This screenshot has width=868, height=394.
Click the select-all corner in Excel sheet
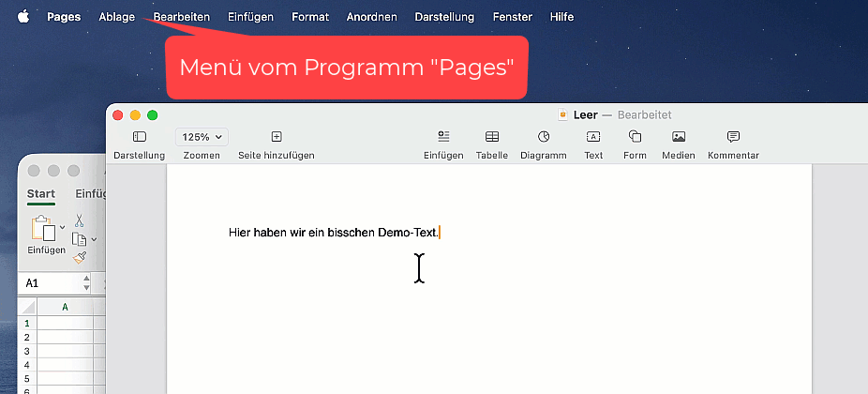pos(28,307)
